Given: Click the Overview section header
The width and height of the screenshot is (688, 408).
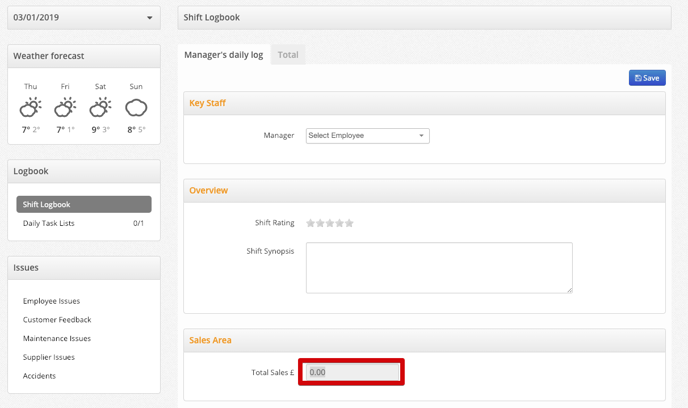Looking at the screenshot, I should point(424,190).
